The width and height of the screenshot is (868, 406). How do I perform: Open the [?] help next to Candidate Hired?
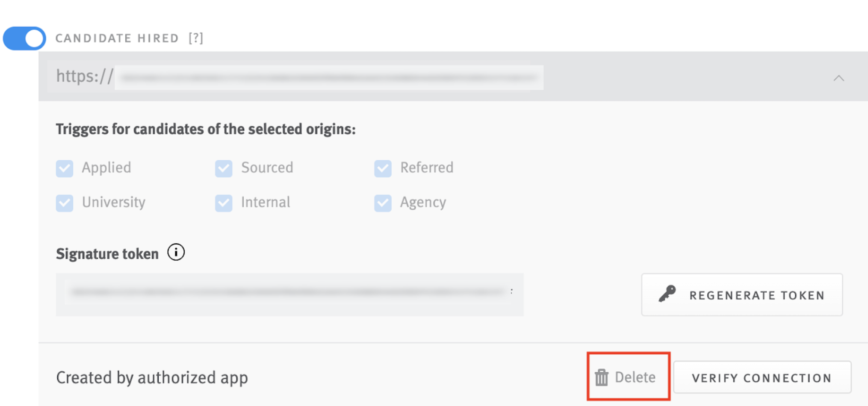coord(196,38)
